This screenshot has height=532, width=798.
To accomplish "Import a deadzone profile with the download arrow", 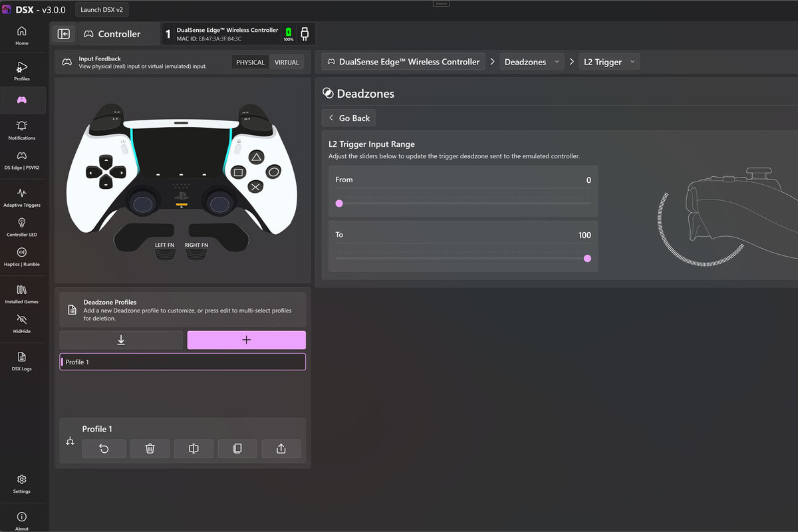I will point(121,340).
